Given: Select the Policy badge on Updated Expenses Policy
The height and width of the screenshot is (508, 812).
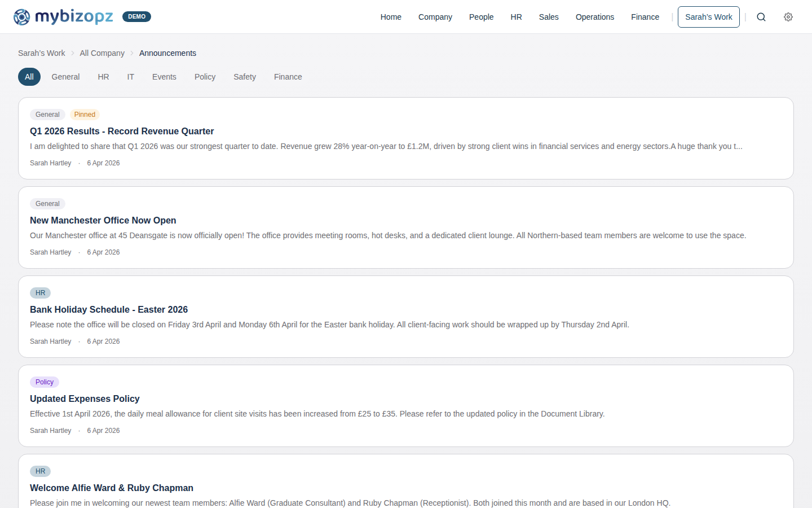Looking at the screenshot, I should (x=44, y=382).
